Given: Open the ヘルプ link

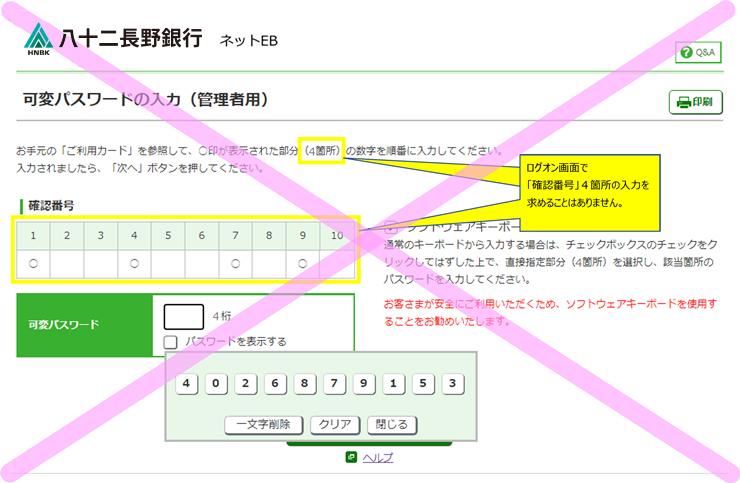Looking at the screenshot, I should 376,457.
